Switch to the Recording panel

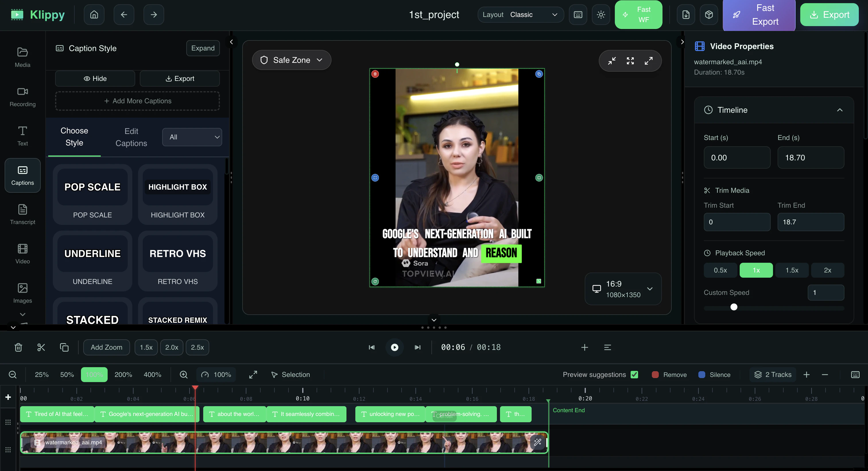[x=22, y=97]
